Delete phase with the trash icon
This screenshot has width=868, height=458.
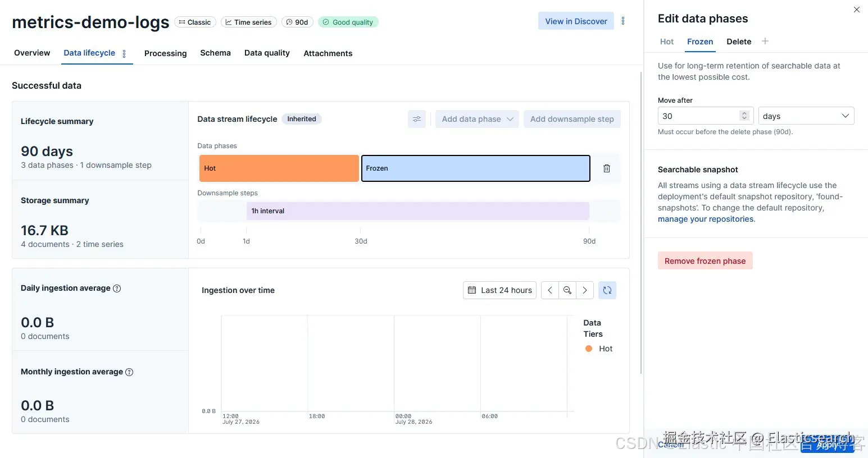[x=607, y=168]
